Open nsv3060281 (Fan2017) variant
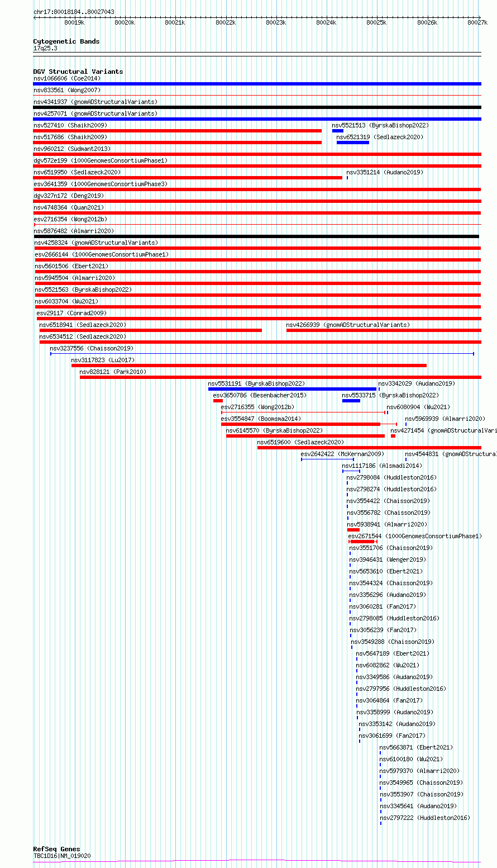The width and height of the screenshot is (497, 868). pos(383,606)
